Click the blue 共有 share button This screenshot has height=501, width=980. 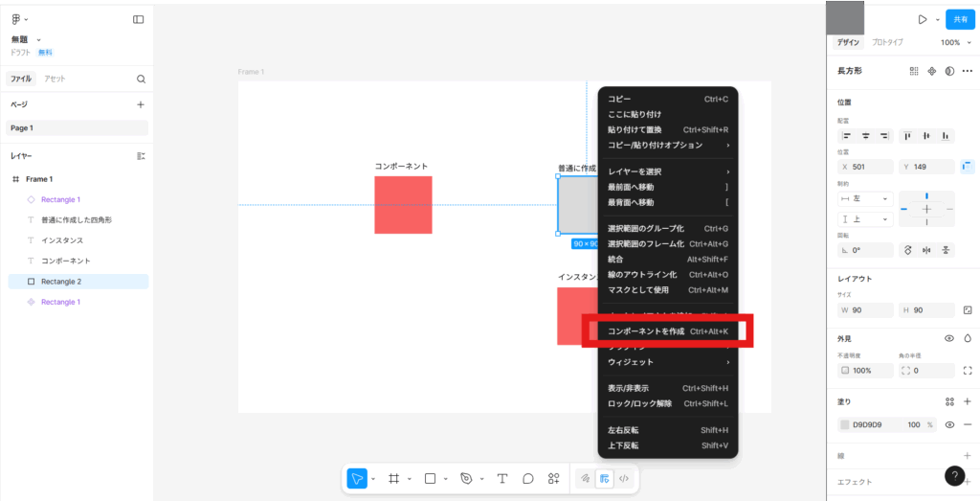[959, 19]
